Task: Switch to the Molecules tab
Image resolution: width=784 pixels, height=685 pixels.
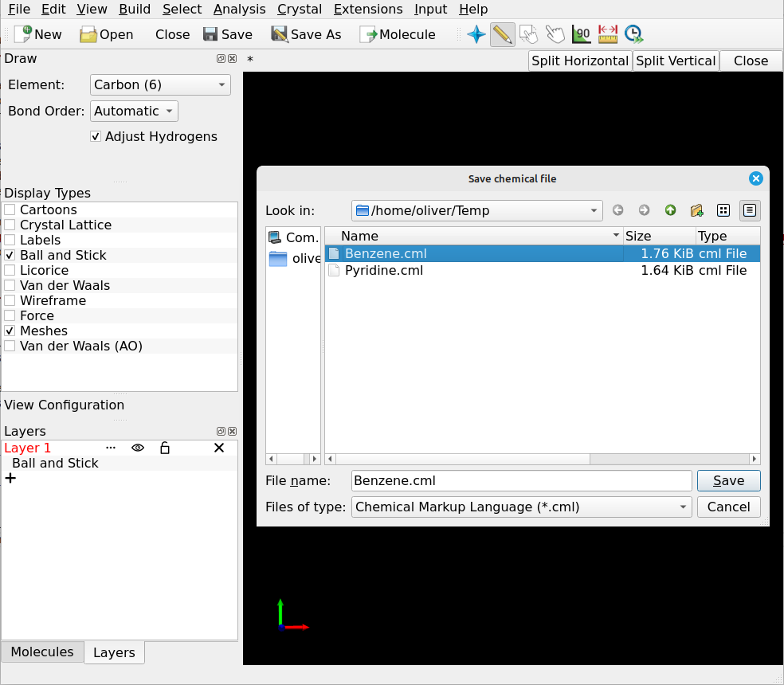Action: coord(42,652)
